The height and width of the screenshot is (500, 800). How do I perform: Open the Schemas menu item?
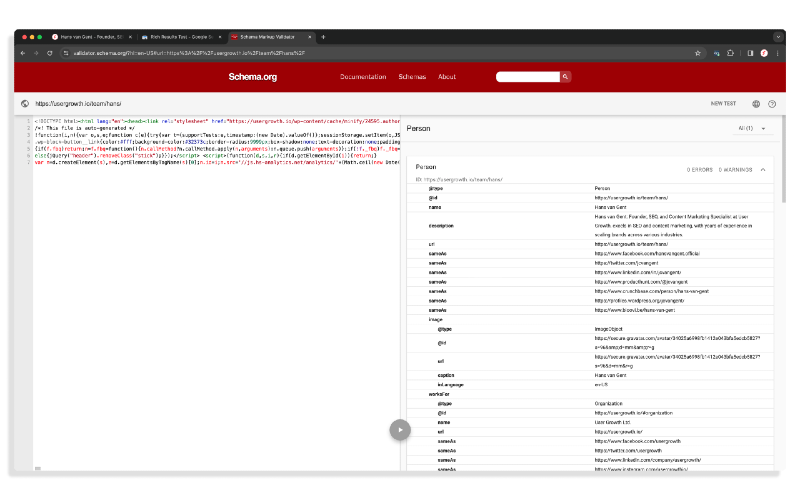coord(412,77)
